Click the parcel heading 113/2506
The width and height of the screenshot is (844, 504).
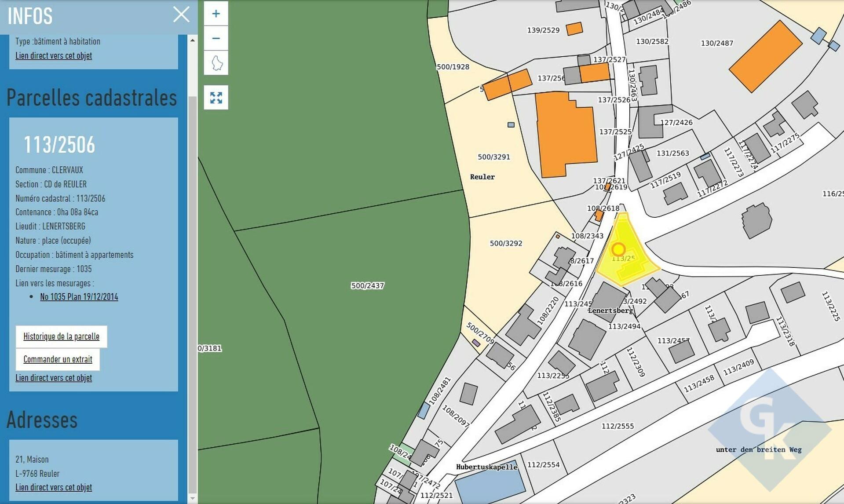point(59,145)
